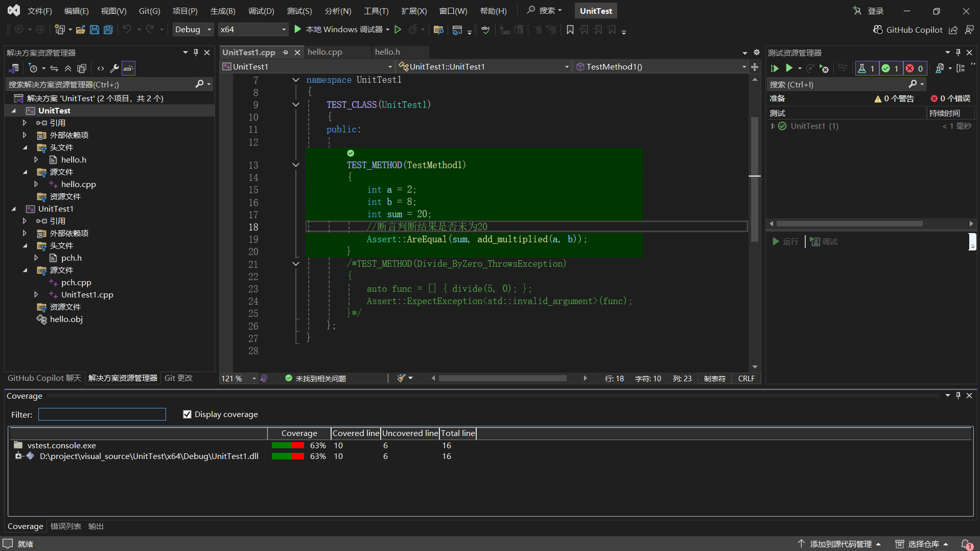Open UnitTest1::UnitTest1 class dropdown
This screenshot has height=551, width=980.
coord(483,66)
